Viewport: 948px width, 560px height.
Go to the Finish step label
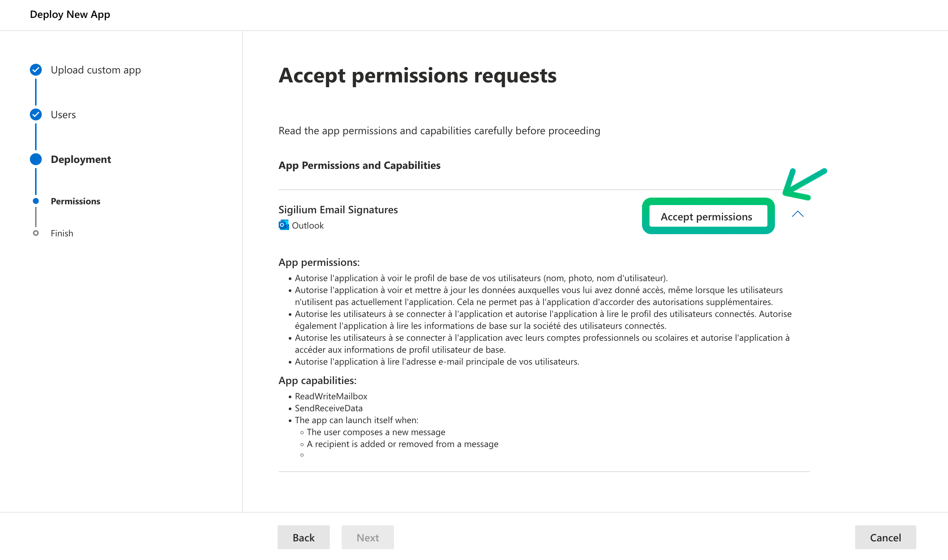(62, 233)
